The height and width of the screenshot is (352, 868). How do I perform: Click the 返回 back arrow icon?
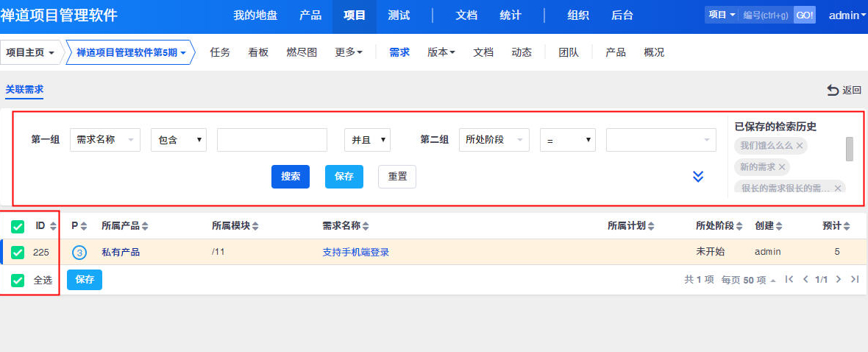pos(833,90)
